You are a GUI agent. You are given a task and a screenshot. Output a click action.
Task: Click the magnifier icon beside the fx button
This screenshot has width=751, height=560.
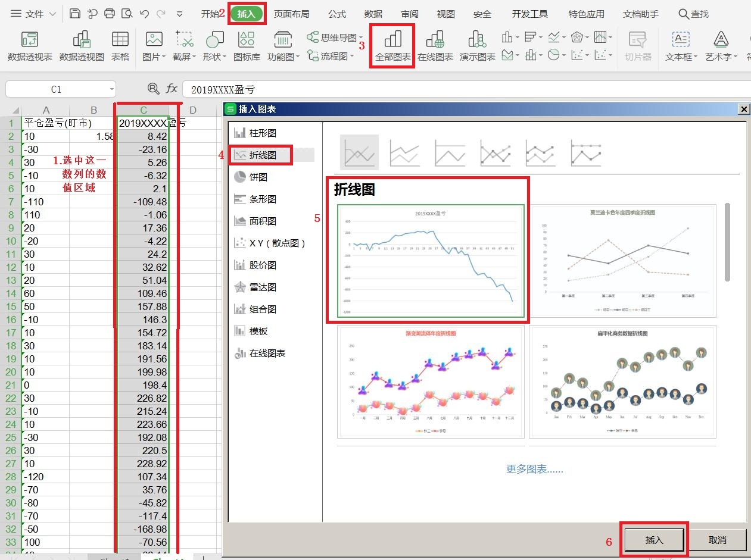click(154, 89)
